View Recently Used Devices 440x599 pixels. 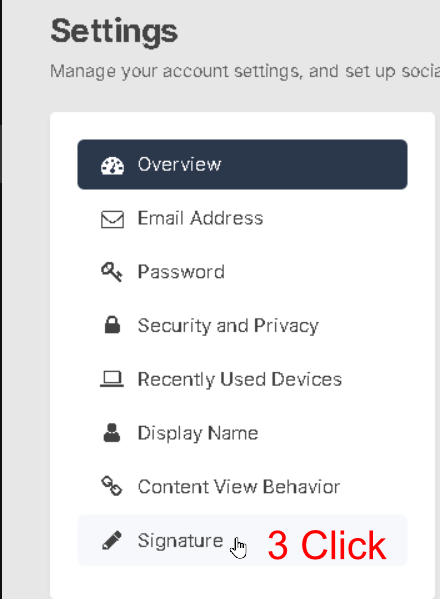tap(242, 379)
